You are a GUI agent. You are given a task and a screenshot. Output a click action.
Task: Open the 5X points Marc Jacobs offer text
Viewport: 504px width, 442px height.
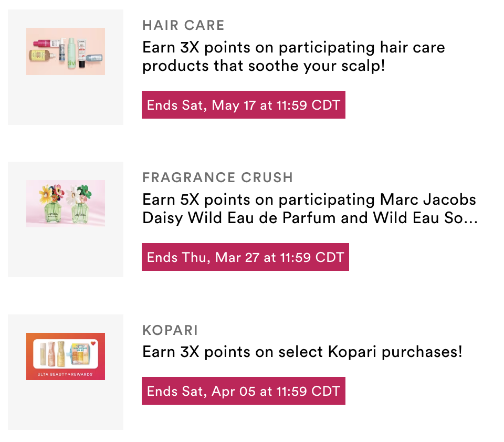(x=310, y=208)
